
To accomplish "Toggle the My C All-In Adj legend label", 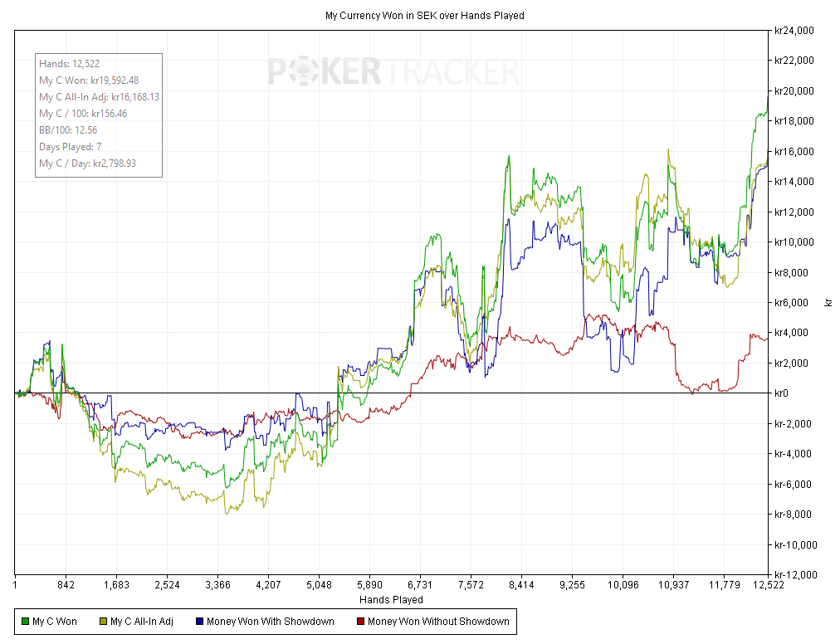I will 142,622.
